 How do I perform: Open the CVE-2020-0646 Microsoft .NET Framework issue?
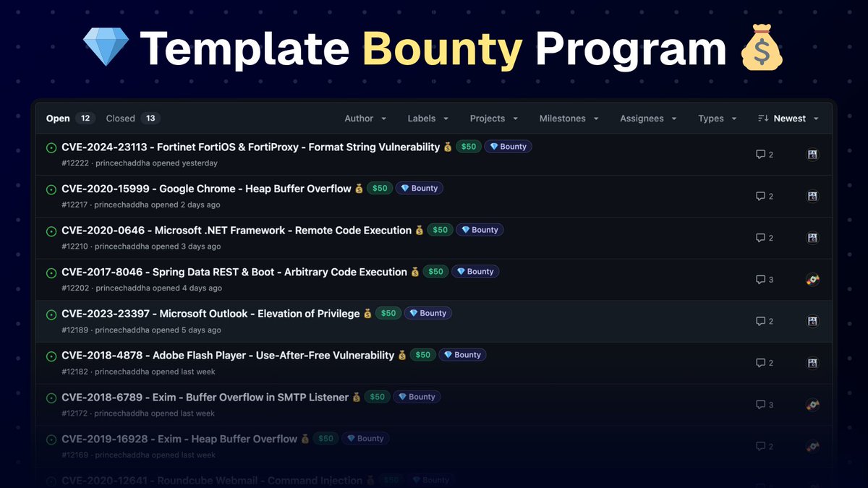point(237,231)
